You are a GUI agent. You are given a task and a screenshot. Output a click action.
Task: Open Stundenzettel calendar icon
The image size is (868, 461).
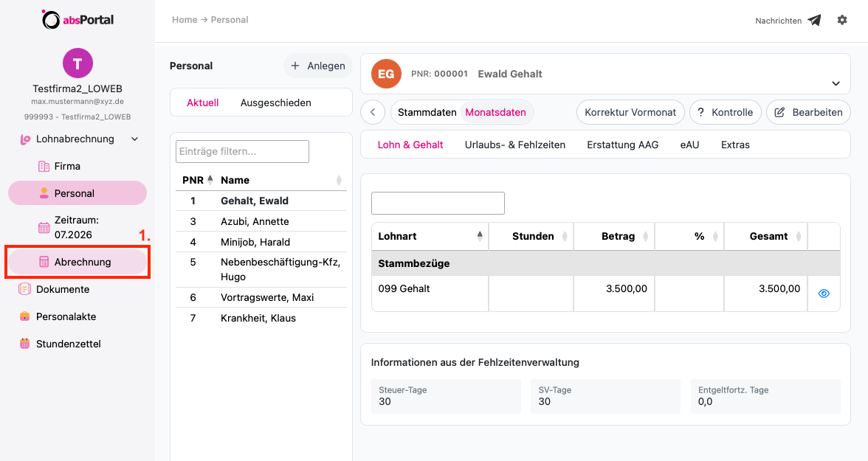tap(24, 344)
